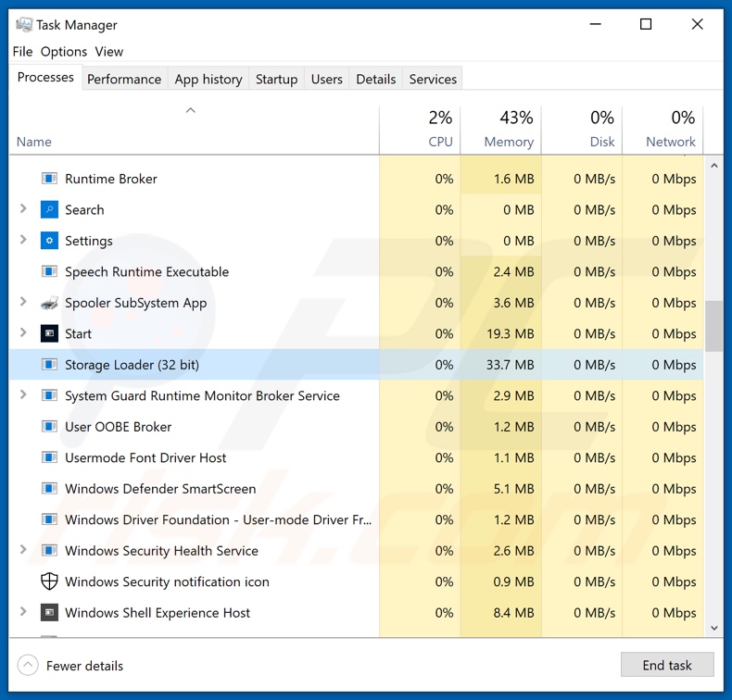Click the 19.3 MB memory value

(510, 333)
